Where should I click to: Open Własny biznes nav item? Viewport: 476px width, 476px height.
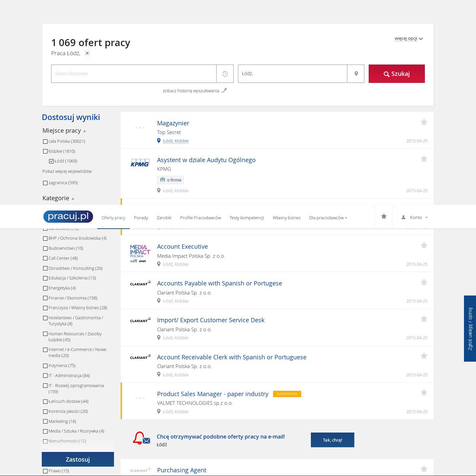[x=286, y=218]
